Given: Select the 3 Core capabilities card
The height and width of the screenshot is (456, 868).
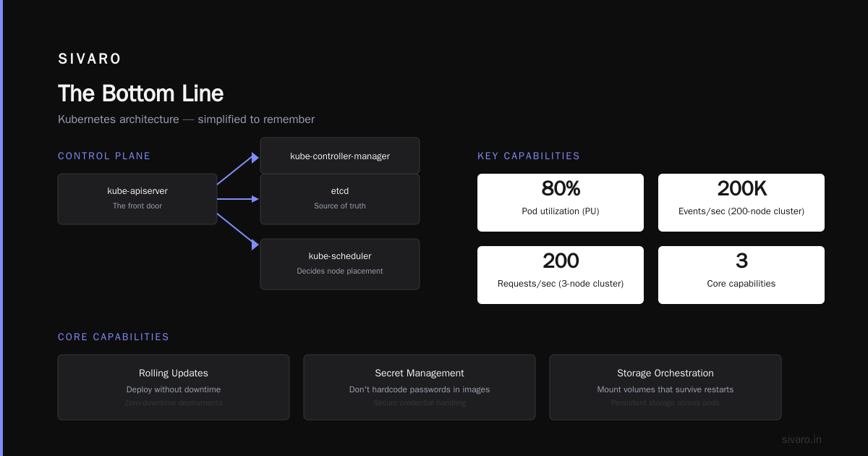Looking at the screenshot, I should tap(741, 275).
